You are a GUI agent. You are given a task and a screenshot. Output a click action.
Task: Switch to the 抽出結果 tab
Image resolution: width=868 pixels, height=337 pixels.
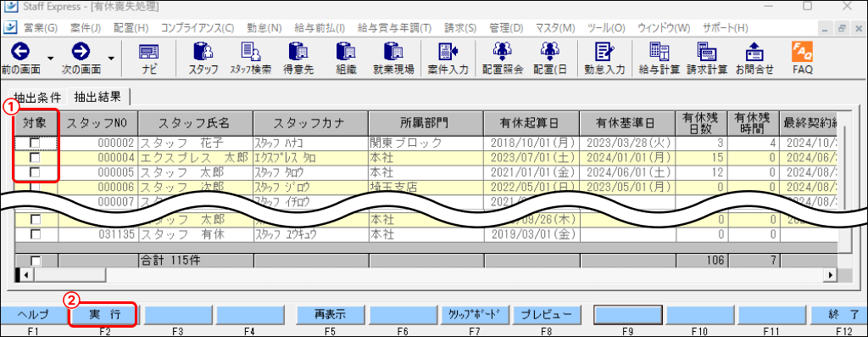97,97
